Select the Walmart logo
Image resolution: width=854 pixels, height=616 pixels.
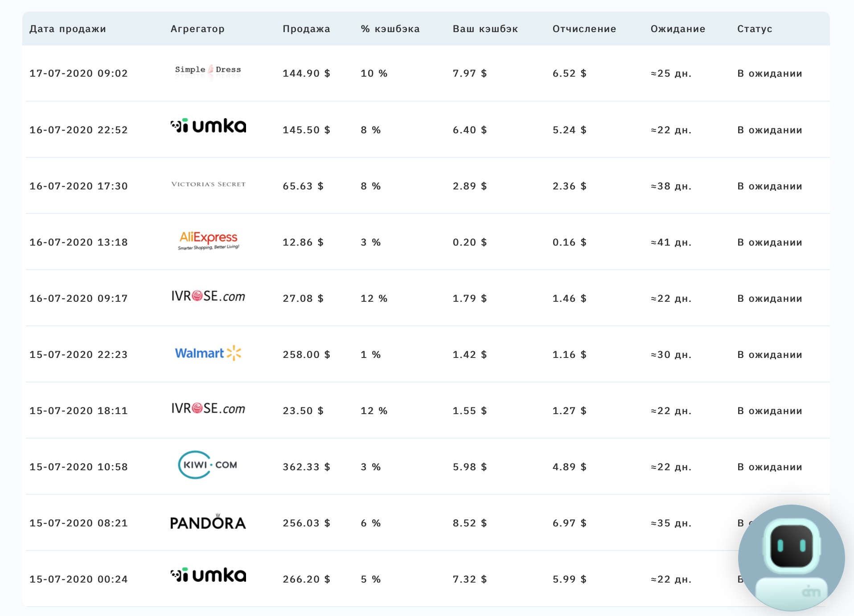[208, 353]
